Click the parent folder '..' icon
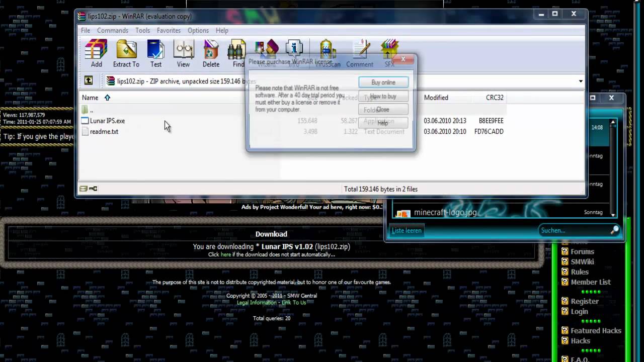This screenshot has height=362, width=644. click(85, 110)
